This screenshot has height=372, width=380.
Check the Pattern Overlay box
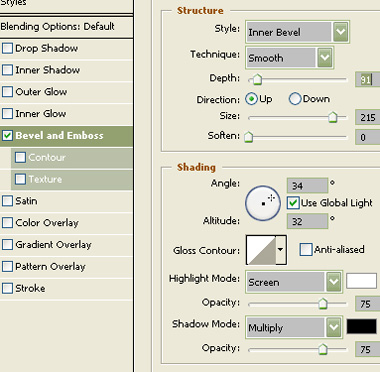[x=7, y=267]
